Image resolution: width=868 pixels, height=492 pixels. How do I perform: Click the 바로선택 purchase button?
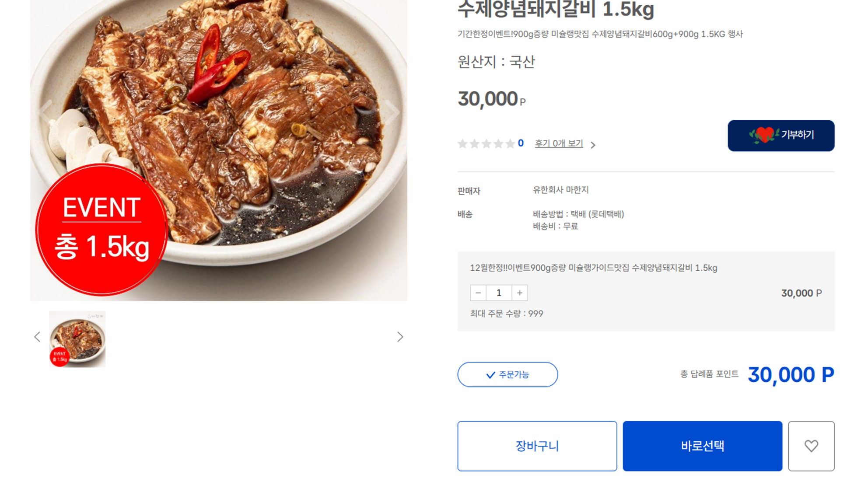click(702, 446)
